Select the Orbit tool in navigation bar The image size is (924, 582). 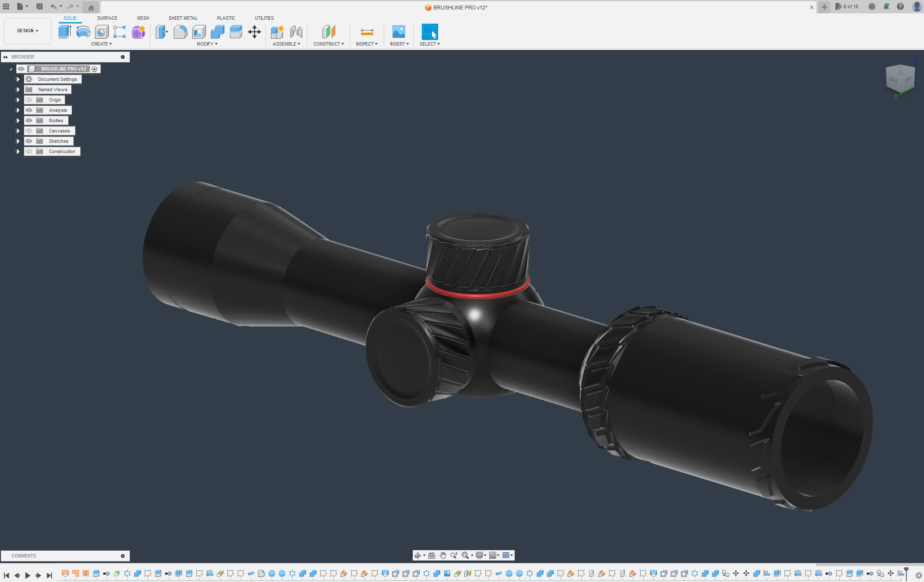pos(417,555)
